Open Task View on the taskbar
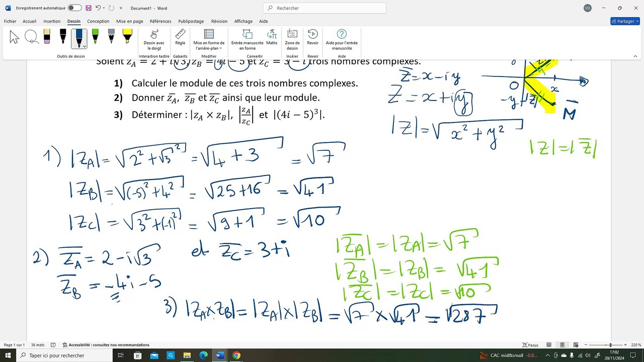 point(121,355)
